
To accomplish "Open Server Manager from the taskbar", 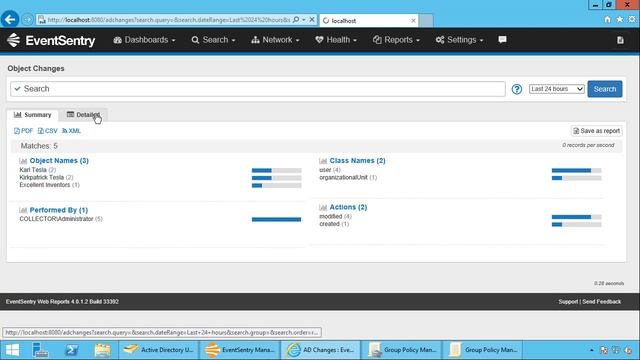I will [x=40, y=350].
